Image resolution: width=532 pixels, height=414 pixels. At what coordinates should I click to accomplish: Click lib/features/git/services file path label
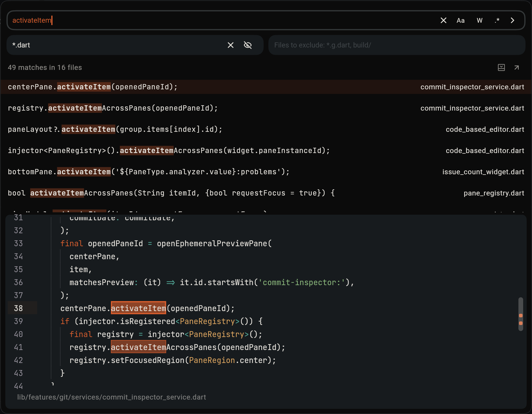coord(111,397)
